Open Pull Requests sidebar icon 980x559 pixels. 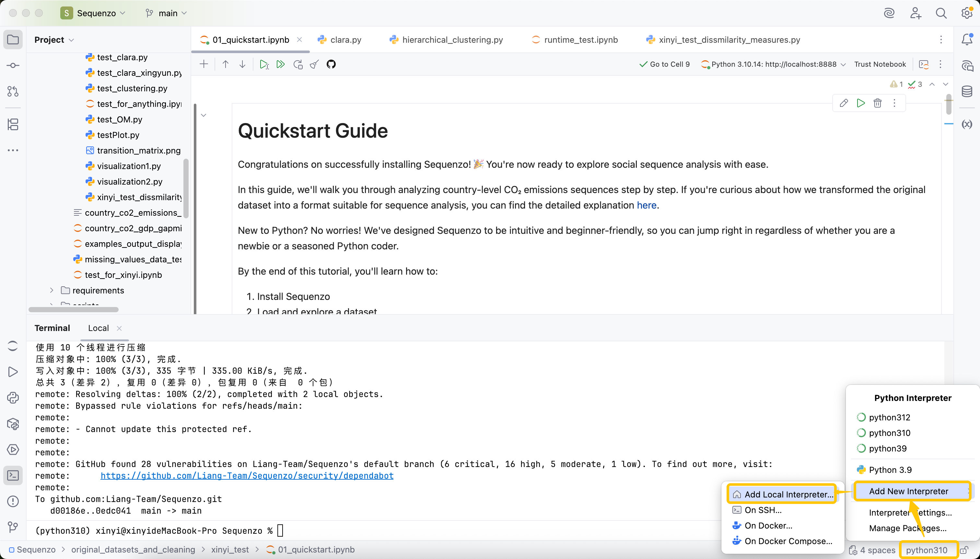13,91
